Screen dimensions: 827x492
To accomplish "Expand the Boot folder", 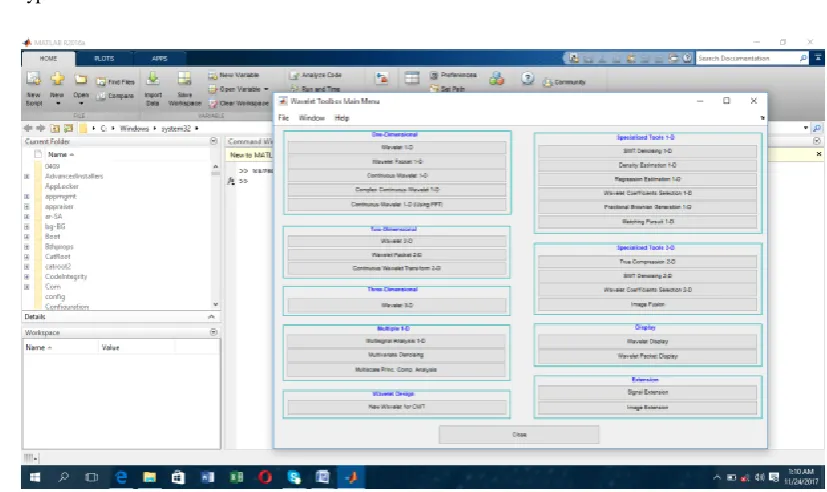I will [x=27, y=237].
